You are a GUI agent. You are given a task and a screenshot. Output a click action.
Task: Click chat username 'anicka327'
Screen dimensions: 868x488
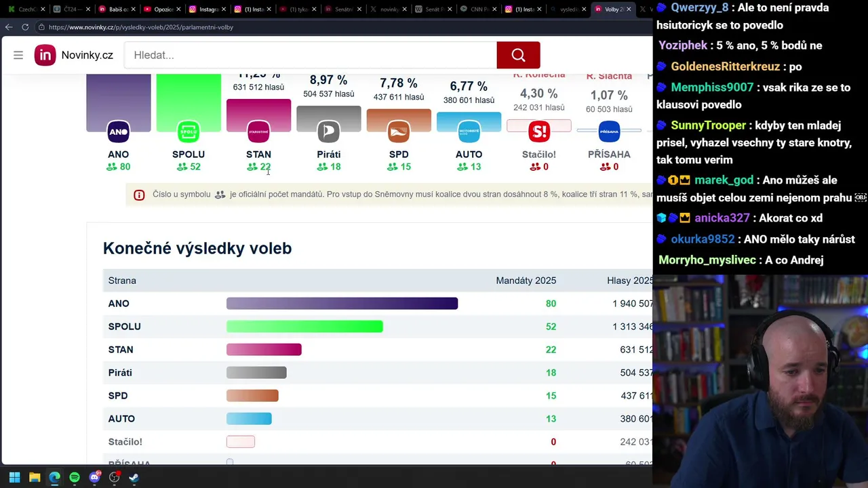722,218
